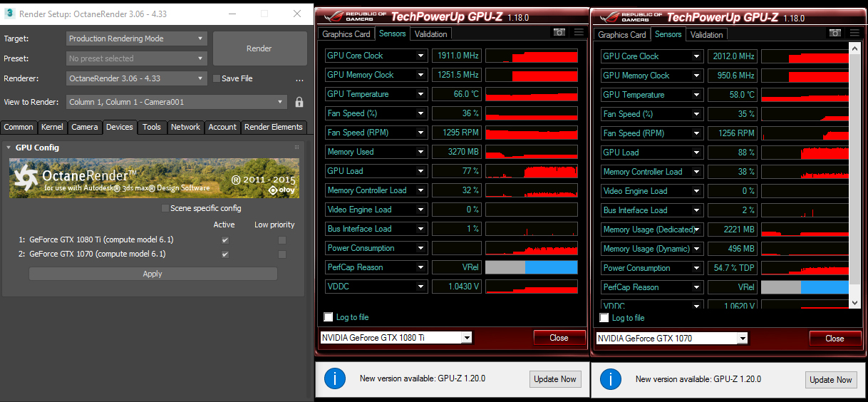The image size is (868, 402).
Task: Click the Apply button in GPU Config
Action: pos(153,274)
